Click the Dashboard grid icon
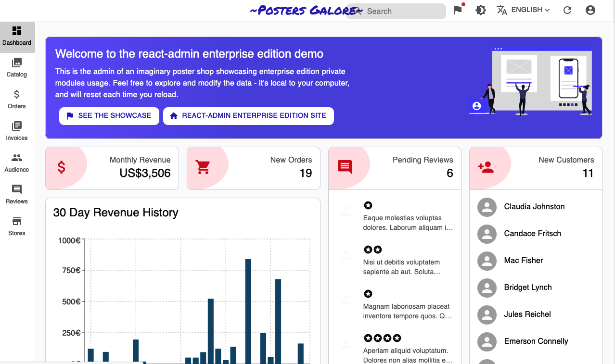Image resolution: width=615 pixels, height=364 pixels. (17, 31)
